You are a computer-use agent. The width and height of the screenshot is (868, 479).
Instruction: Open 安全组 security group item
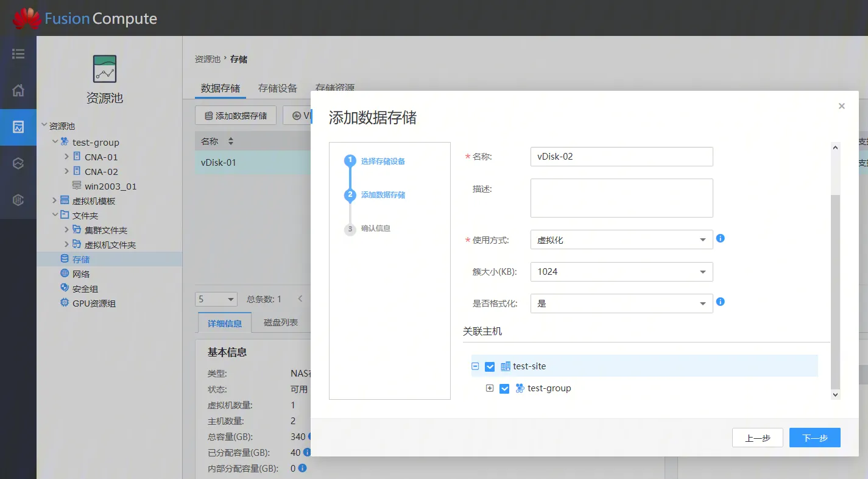85,289
